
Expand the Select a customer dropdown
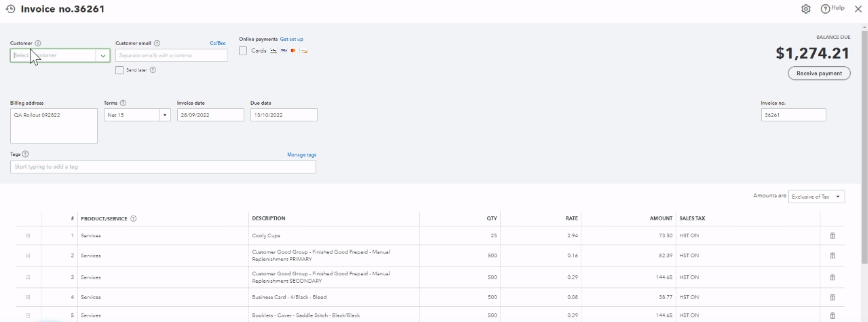(103, 56)
